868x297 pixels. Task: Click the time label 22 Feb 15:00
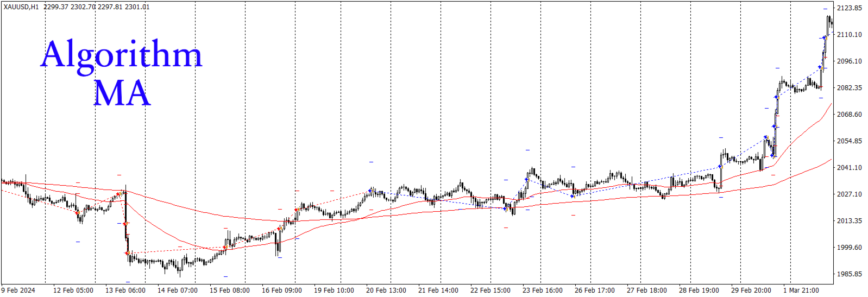click(x=490, y=290)
